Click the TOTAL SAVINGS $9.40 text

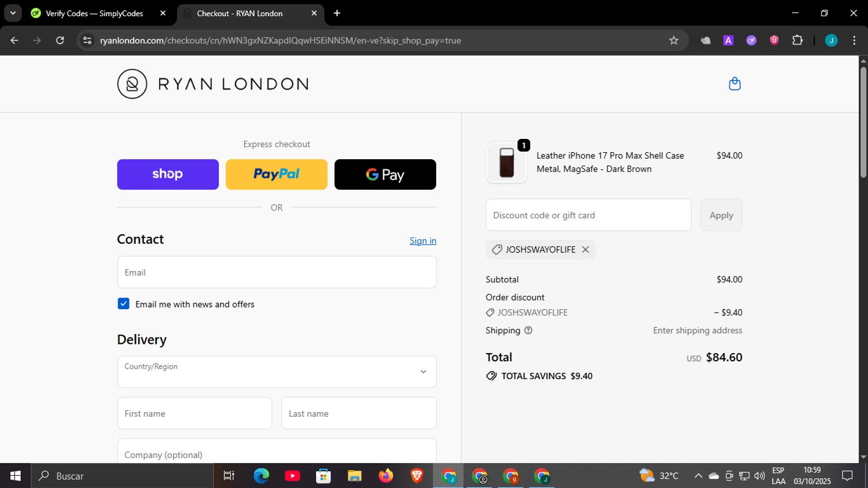coord(547,376)
